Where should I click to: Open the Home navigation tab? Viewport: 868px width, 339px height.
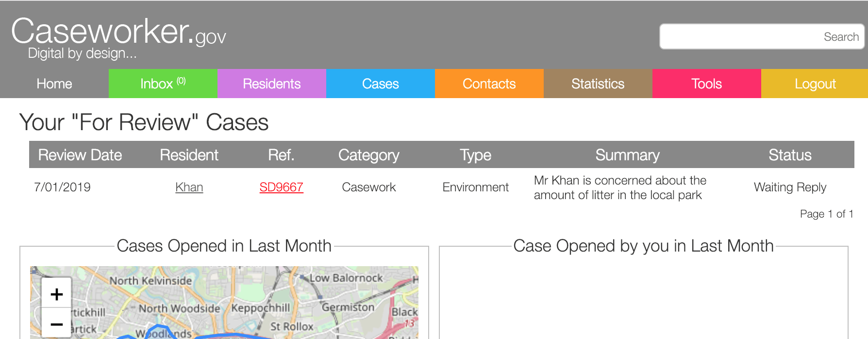coord(54,84)
